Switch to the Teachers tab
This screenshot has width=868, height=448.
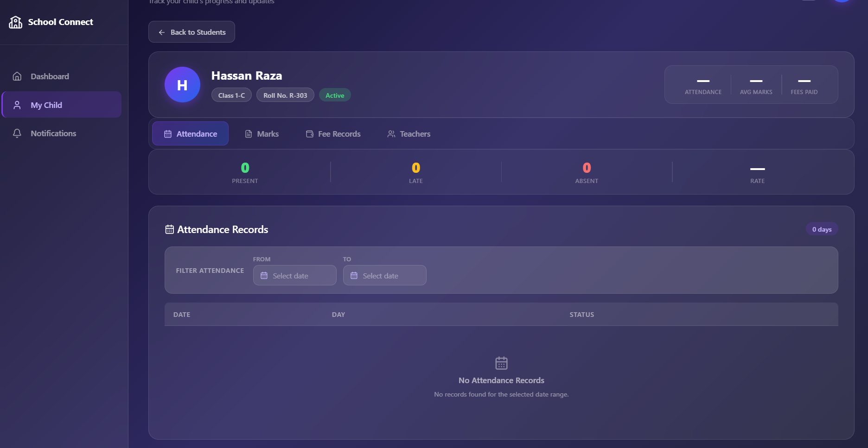click(408, 134)
